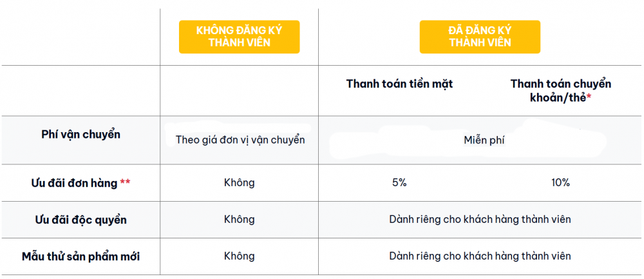Select the Thanh toán tiền mặt header
This screenshot has height=279, width=644.
[x=399, y=84]
